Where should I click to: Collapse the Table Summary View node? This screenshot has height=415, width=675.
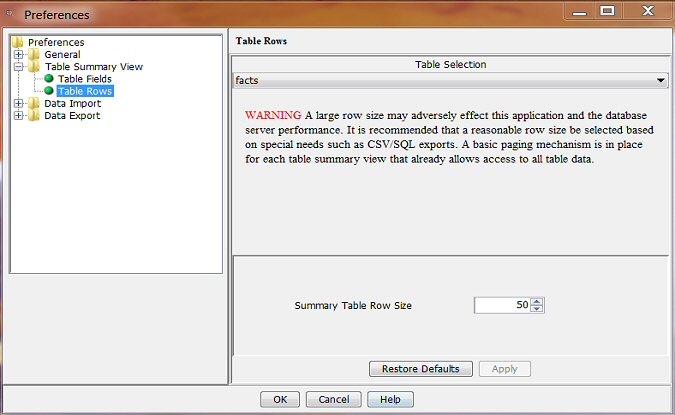18,67
